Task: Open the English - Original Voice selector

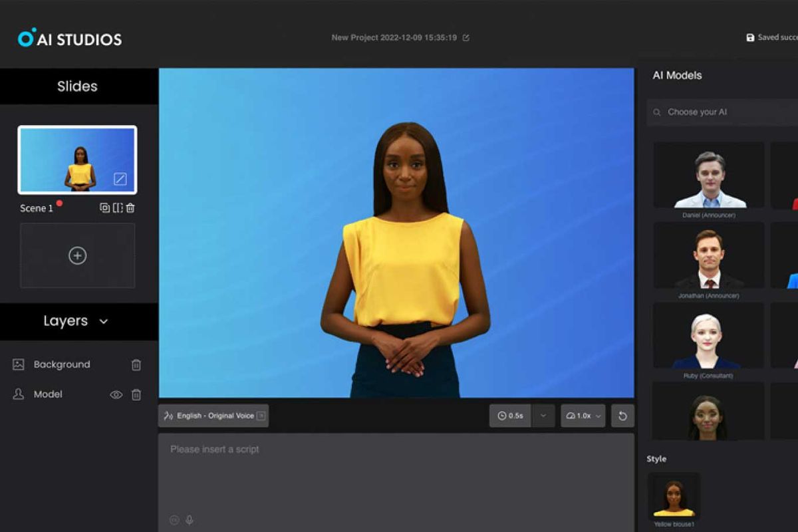Action: pos(213,416)
